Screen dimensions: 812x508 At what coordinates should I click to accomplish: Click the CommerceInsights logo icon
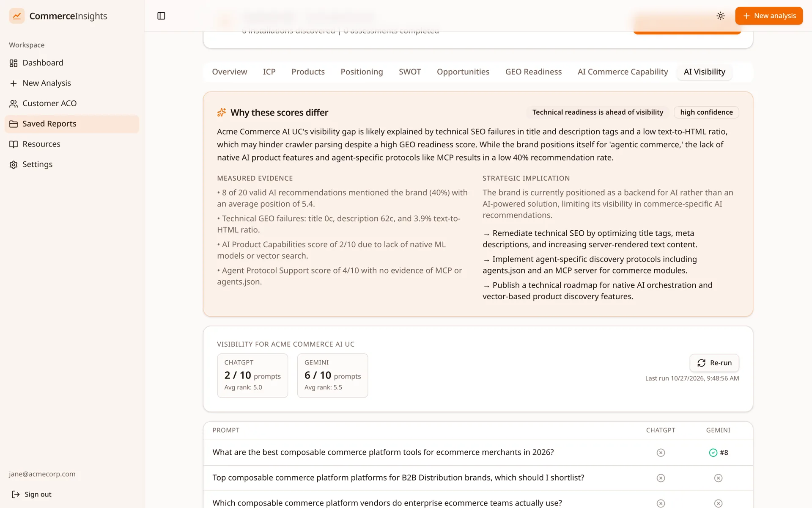(x=17, y=16)
